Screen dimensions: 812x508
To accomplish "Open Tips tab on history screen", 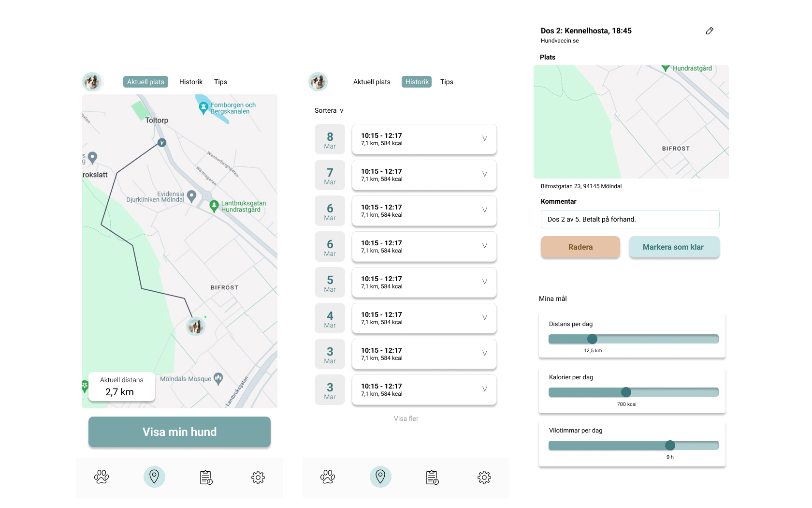I will (x=447, y=82).
